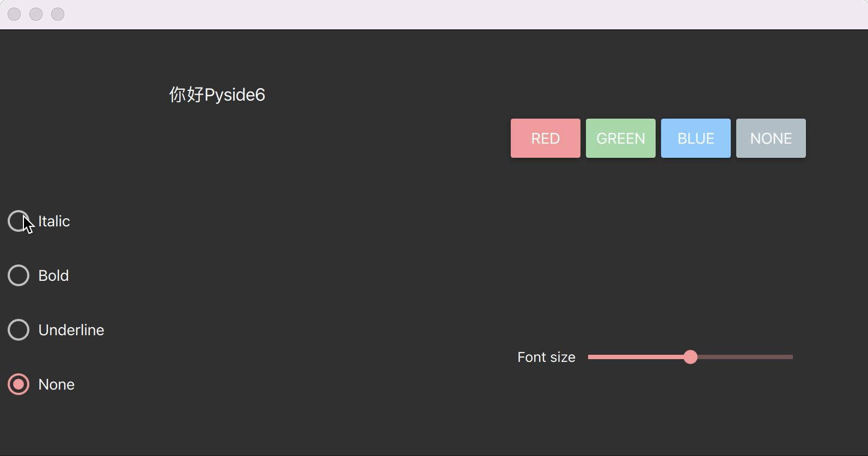Select the Underline radio button

coord(18,330)
